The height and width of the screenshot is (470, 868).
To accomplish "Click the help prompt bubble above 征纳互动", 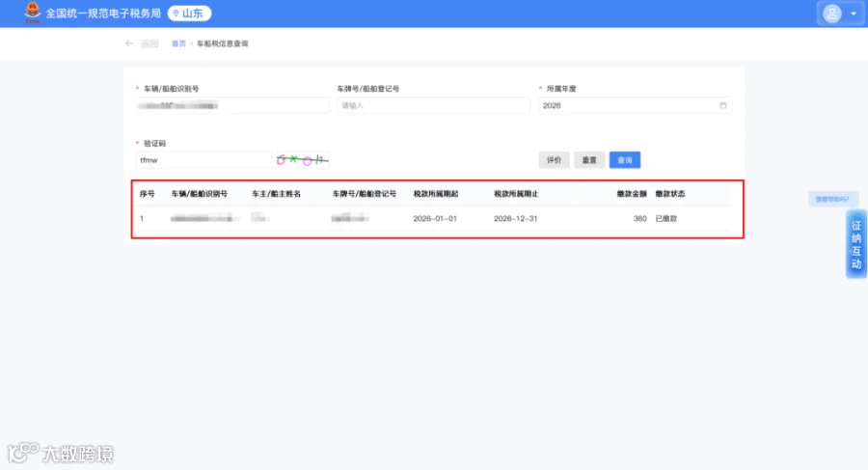I will pyautogui.click(x=832, y=199).
